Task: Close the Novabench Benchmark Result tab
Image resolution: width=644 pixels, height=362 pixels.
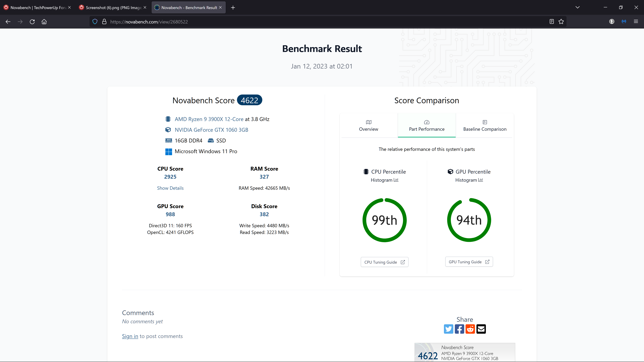Action: (x=220, y=8)
